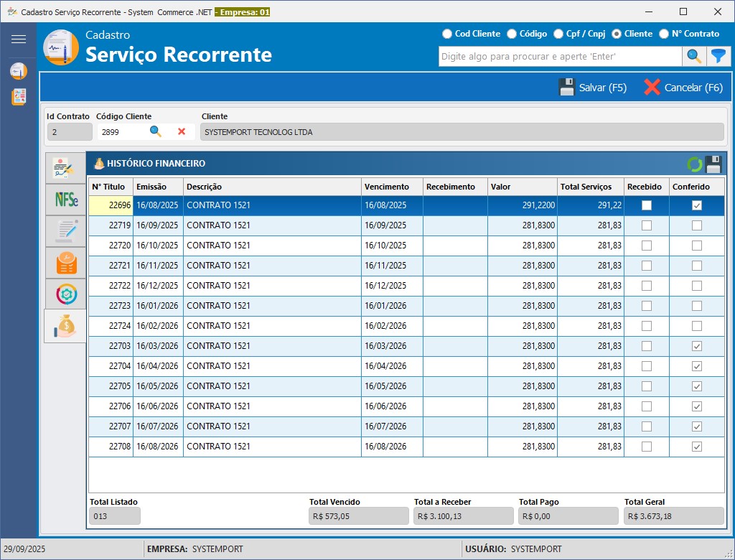Click Salvar (F5) button
Image resolution: width=735 pixels, height=560 pixels.
pyautogui.click(x=593, y=88)
